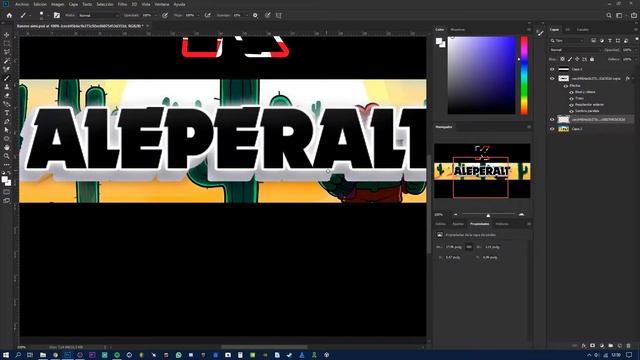Image resolution: width=640 pixels, height=360 pixels.
Task: Toggle Sombra paralela effect eye
Action: [x=571, y=111]
